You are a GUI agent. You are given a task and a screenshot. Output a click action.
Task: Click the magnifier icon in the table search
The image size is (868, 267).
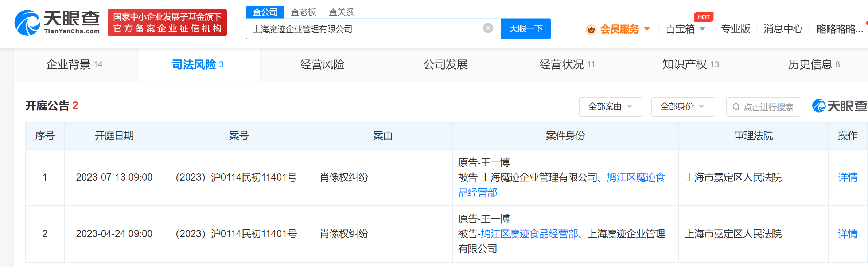[736, 107]
